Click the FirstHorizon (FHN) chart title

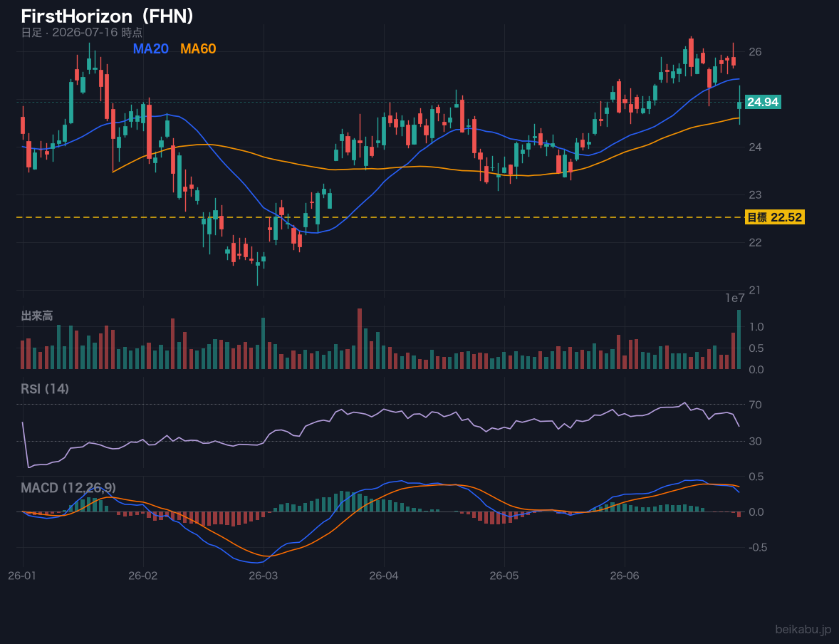click(107, 16)
